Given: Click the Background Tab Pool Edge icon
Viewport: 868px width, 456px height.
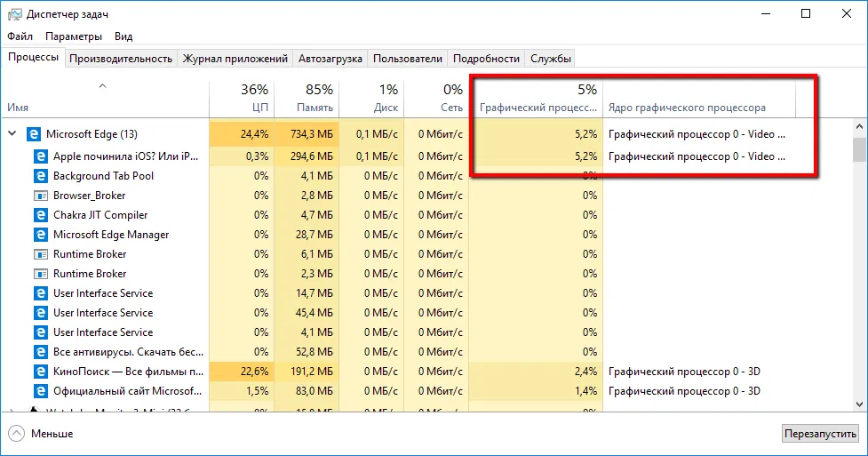Looking at the screenshot, I should (41, 176).
